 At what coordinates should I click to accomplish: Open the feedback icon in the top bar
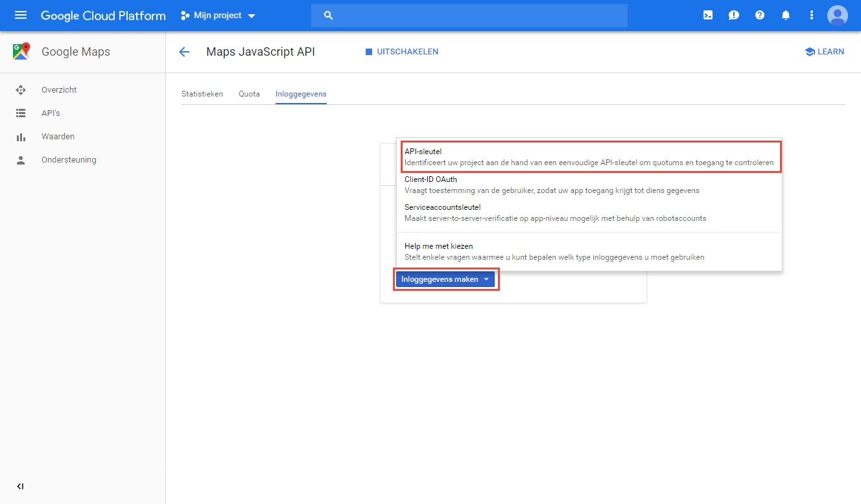click(733, 15)
